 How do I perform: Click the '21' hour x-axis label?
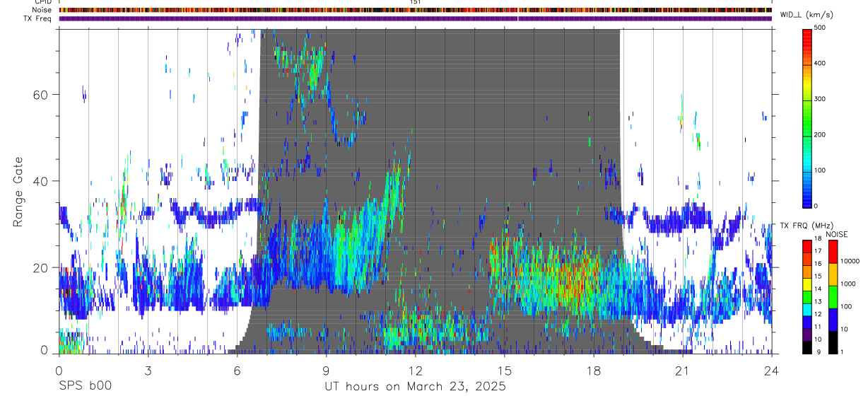[683, 370]
